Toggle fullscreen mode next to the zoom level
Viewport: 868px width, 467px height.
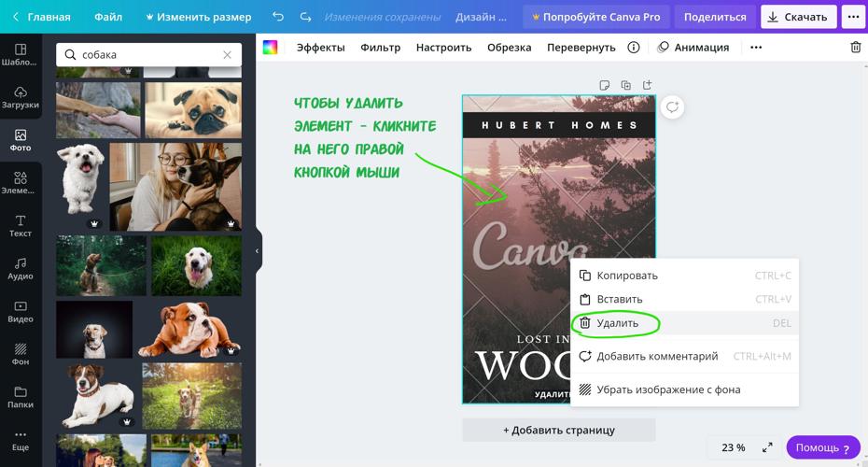tap(767, 447)
